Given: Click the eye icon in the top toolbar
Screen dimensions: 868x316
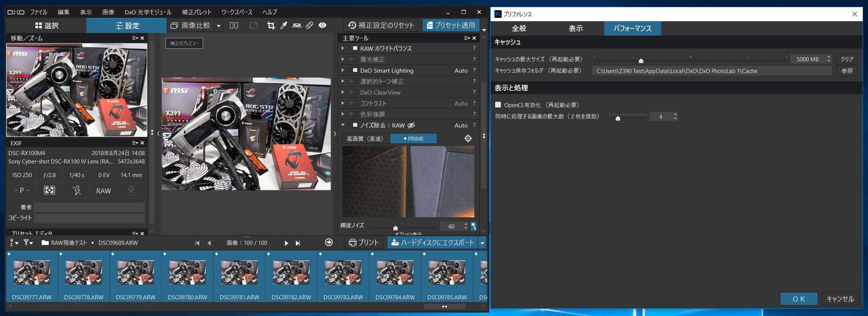Looking at the screenshot, I should pos(322,25).
